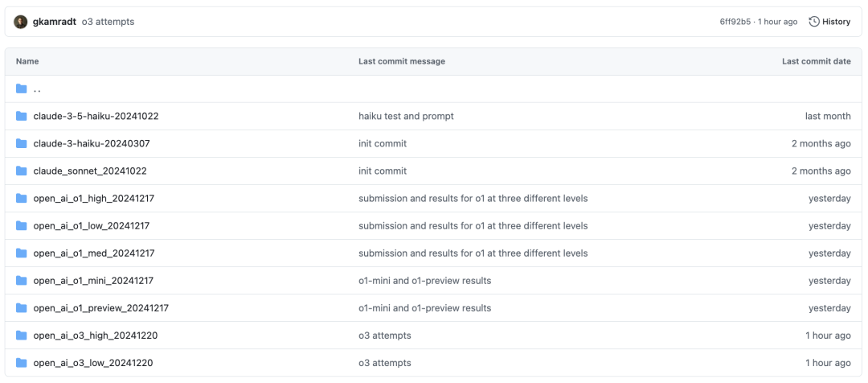Click the folder icon for open_ai_o1_low_20241217

tap(22, 225)
